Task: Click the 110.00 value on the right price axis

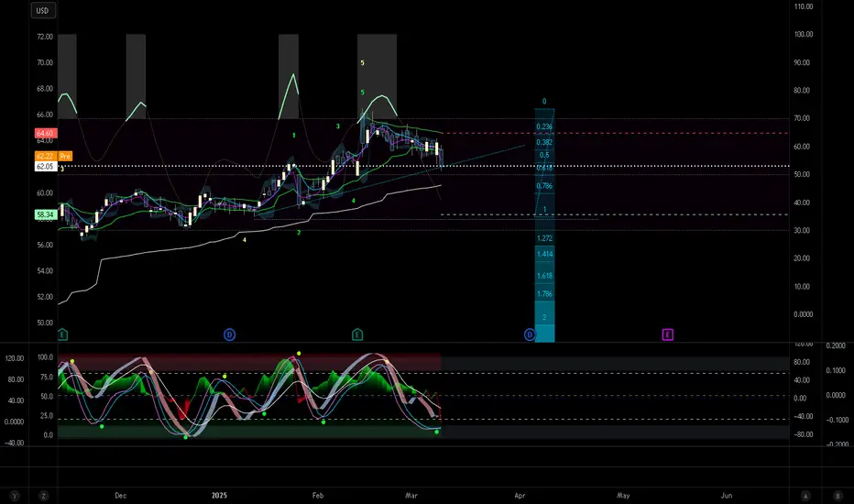Action: click(804, 6)
